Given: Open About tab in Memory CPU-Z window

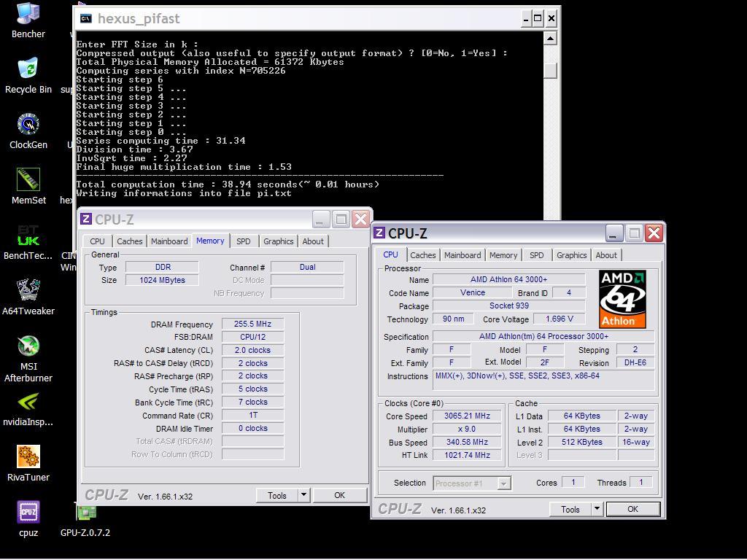Looking at the screenshot, I should [313, 241].
